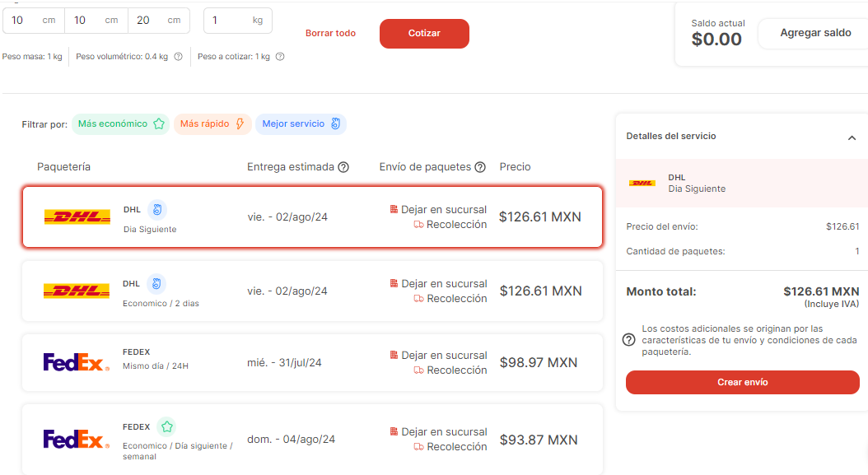
Task: Click cheapest star badge on FEDEX Economico row
Action: point(166,426)
